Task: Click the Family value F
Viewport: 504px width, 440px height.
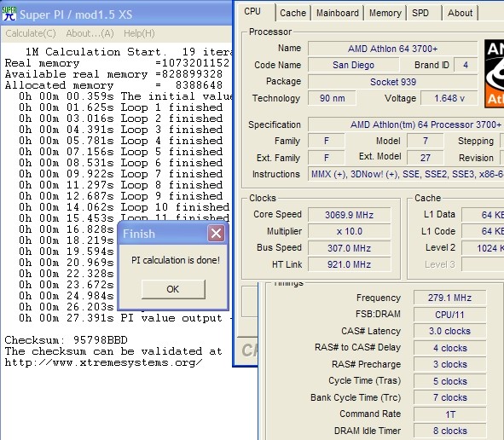Action: click(x=327, y=141)
